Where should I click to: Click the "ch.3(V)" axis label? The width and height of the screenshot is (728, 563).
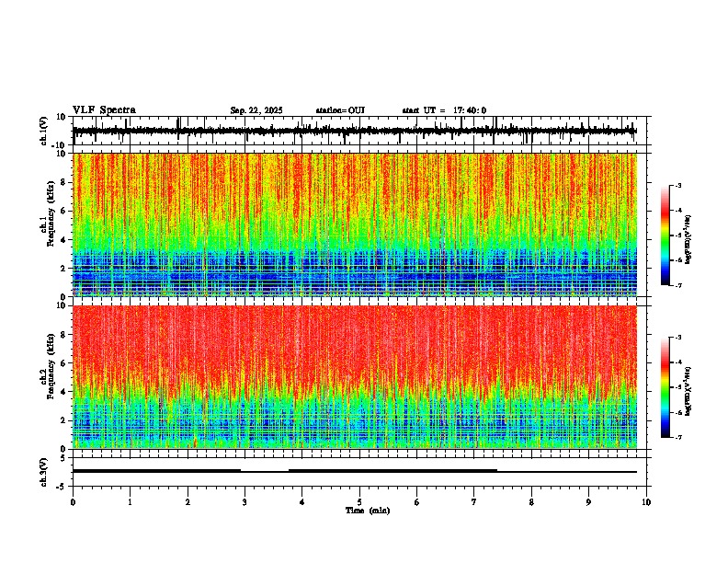coord(44,472)
